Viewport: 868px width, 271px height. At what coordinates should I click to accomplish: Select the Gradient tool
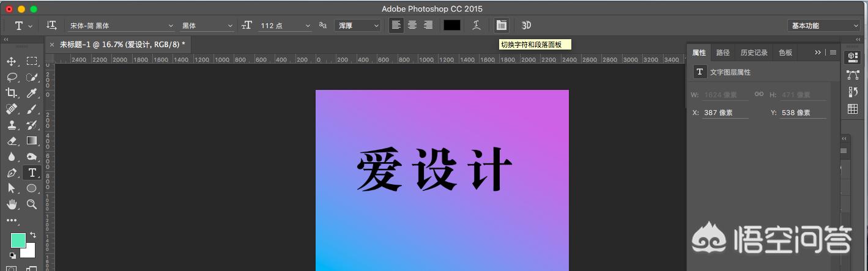[x=32, y=141]
